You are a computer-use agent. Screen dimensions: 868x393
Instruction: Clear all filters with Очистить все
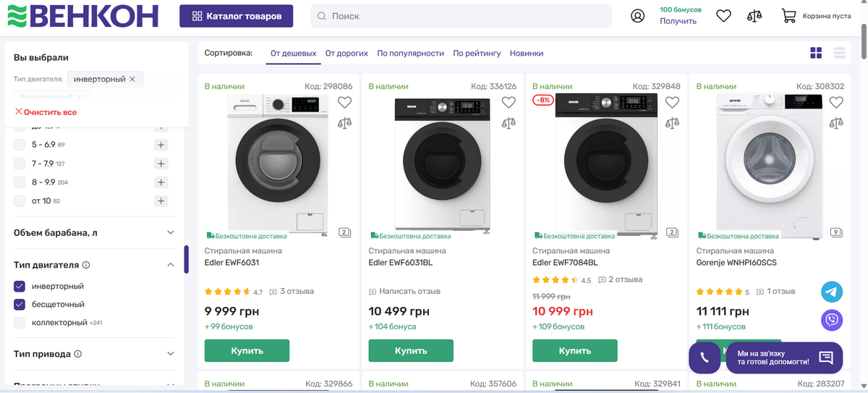coord(46,112)
